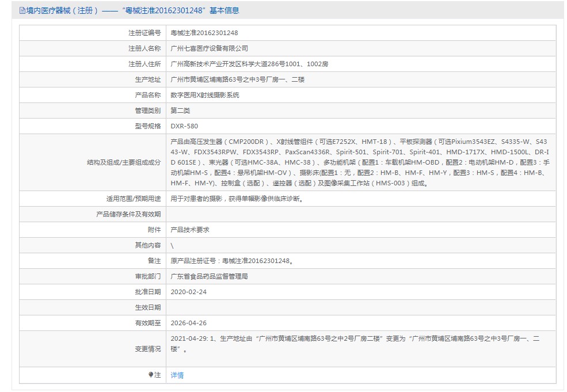
Task: Click registrant name 广州七喜医疗设备有限公司
Action: point(210,49)
